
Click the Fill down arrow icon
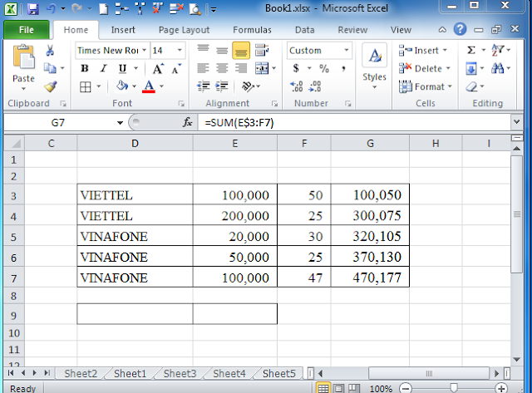pyautogui.click(x=471, y=69)
